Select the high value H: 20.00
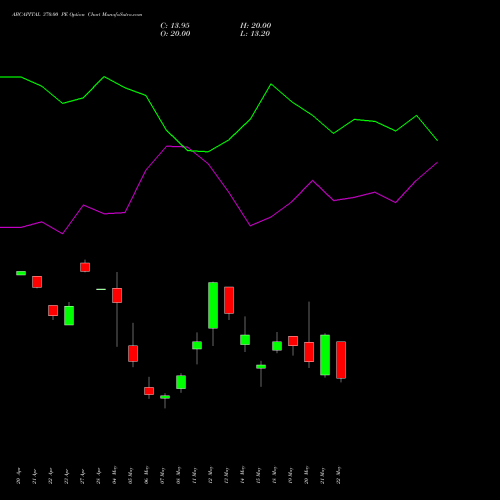 point(256,26)
